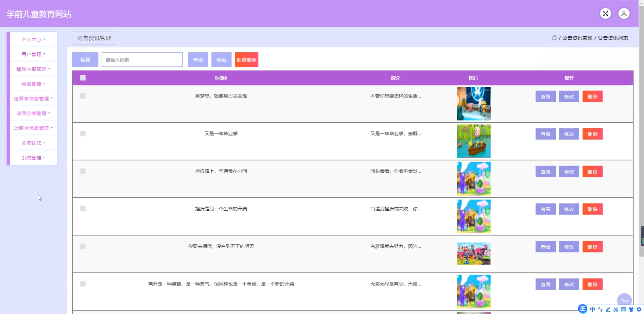Expand the 精彩内容管理 sidebar menu
Screen dimensions: 644x314
pos(34,69)
